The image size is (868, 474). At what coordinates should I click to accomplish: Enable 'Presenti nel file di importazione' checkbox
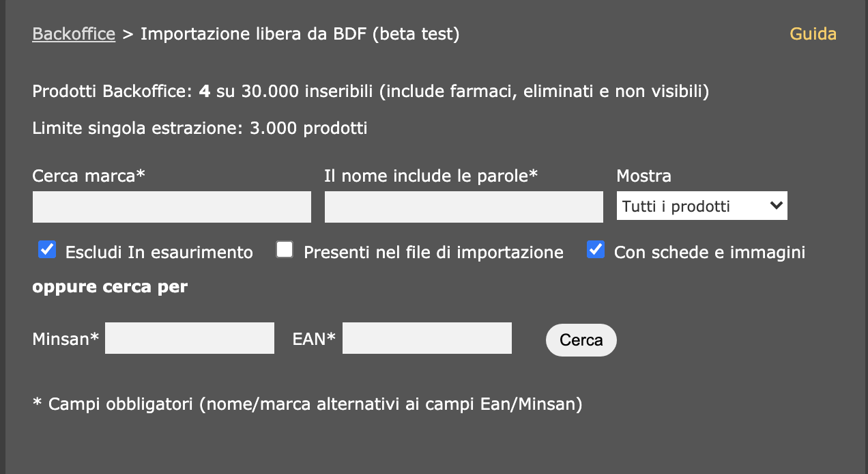pyautogui.click(x=285, y=250)
